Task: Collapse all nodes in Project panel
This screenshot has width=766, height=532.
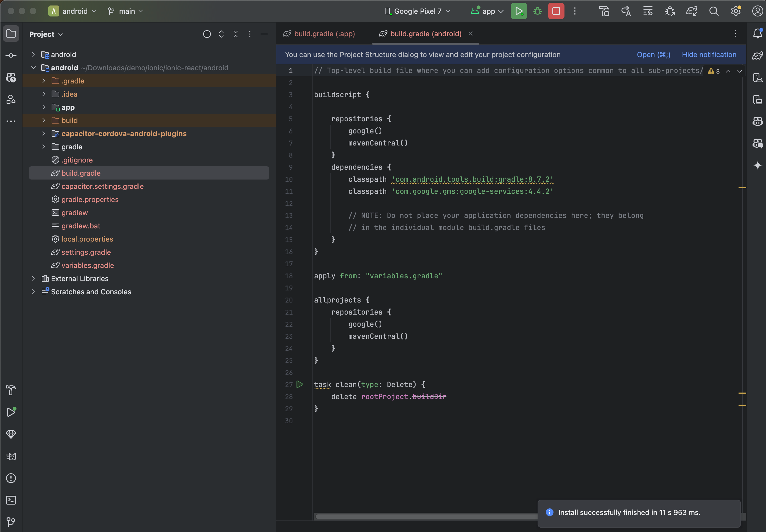Action: click(x=235, y=34)
